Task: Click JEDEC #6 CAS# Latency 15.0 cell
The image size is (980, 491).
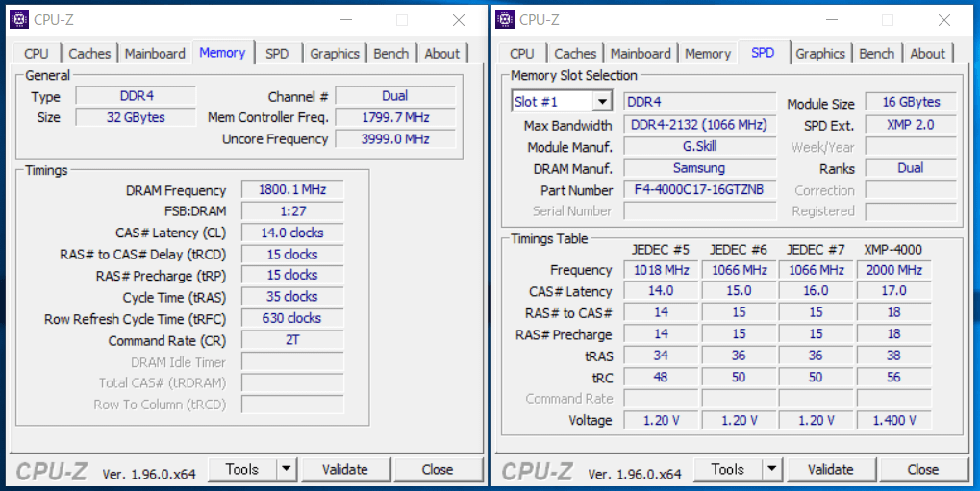Action: tap(739, 291)
